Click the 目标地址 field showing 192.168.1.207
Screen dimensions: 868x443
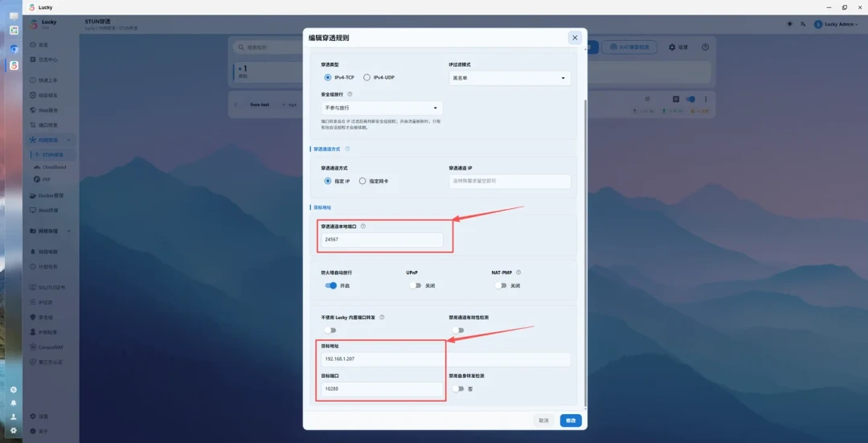pyautogui.click(x=445, y=359)
